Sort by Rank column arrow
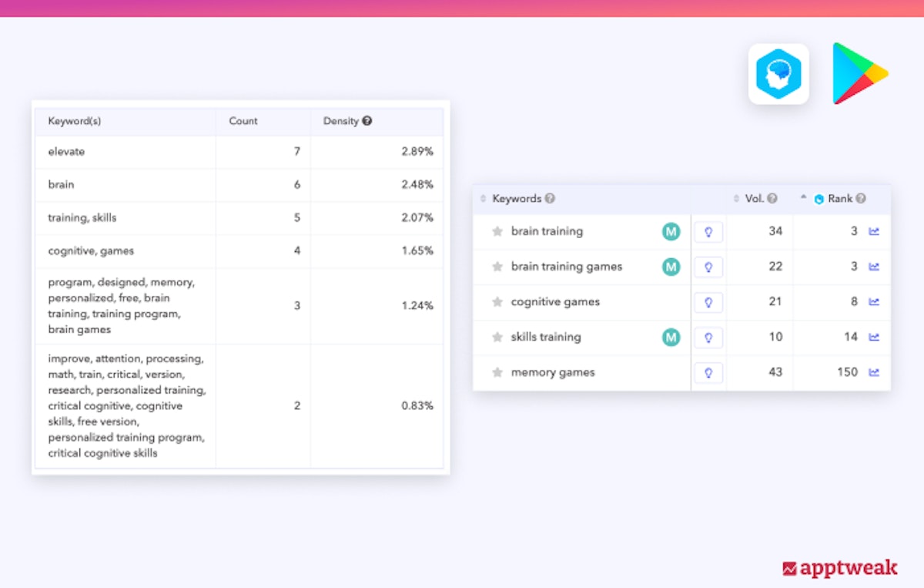Screen dimensions: 924x588 point(803,198)
